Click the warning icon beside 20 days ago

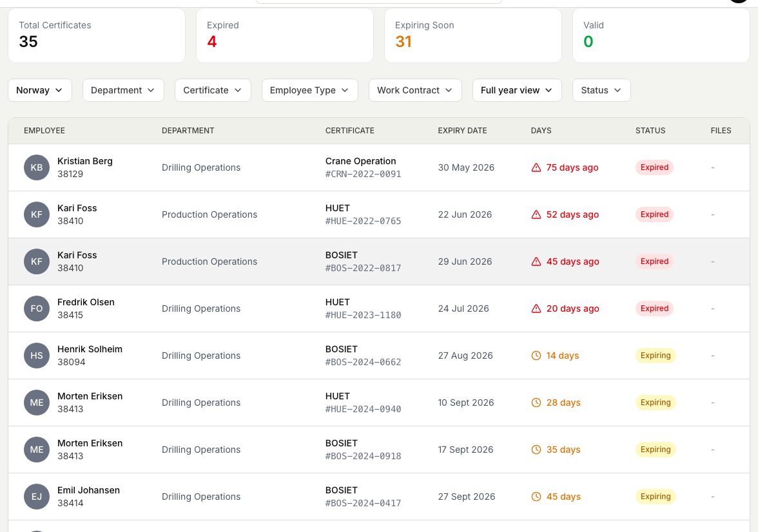(x=536, y=309)
